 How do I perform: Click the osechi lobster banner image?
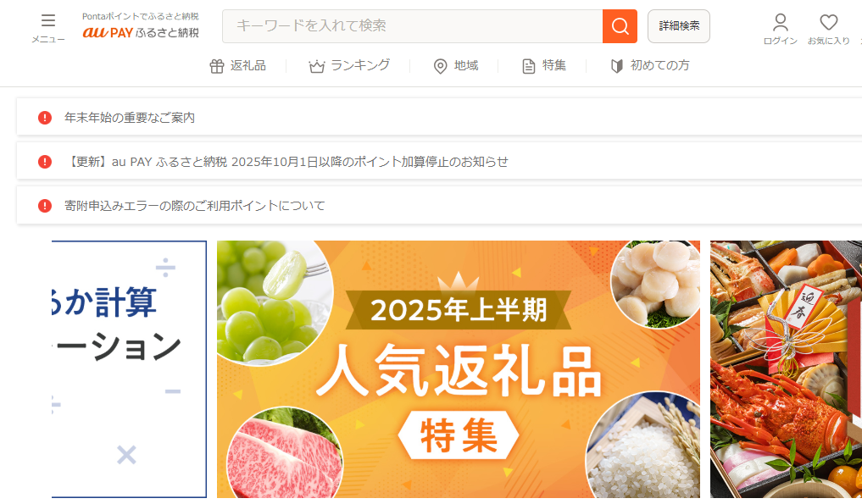786,369
